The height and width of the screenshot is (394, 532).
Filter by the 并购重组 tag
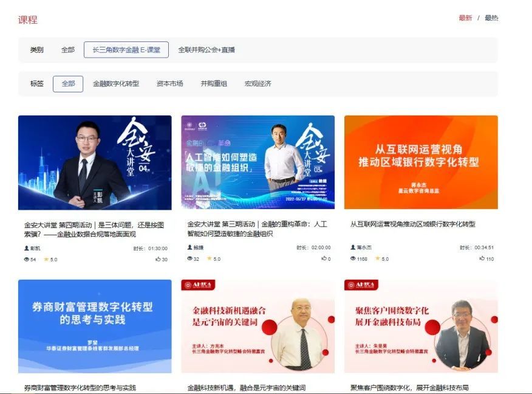click(x=214, y=83)
